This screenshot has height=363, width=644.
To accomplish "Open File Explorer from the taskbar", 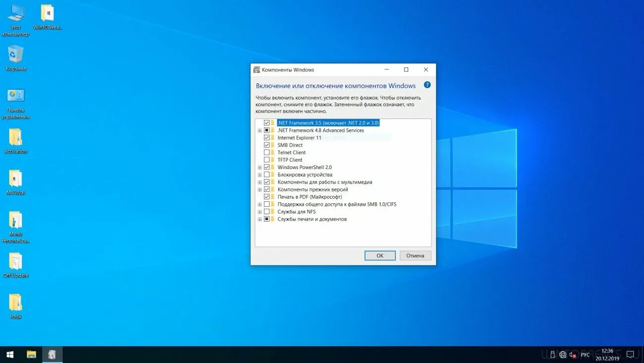I will tap(31, 354).
